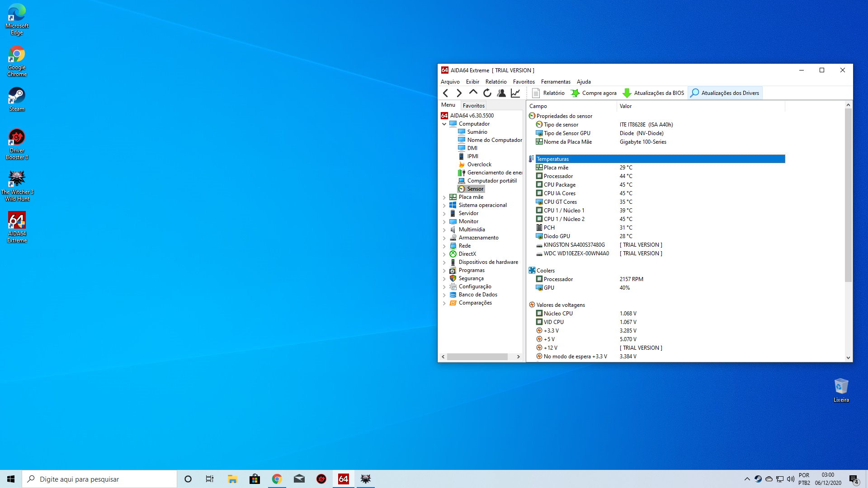This screenshot has height=488, width=868.
Task: Select Banco de Dados tree item
Action: pos(478,295)
